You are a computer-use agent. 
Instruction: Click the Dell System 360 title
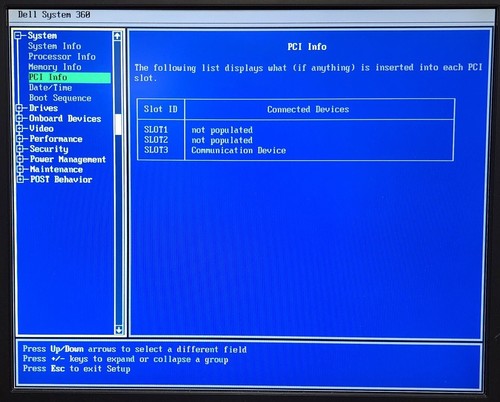(54, 15)
